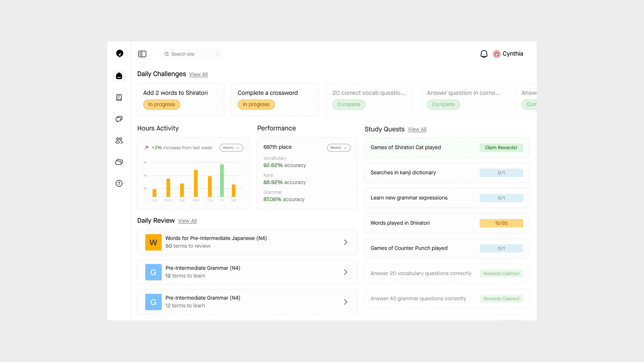Screen dimensions: 644x362
Task: Click the Words played in Shiratori 15/20 progress
Action: point(501,223)
